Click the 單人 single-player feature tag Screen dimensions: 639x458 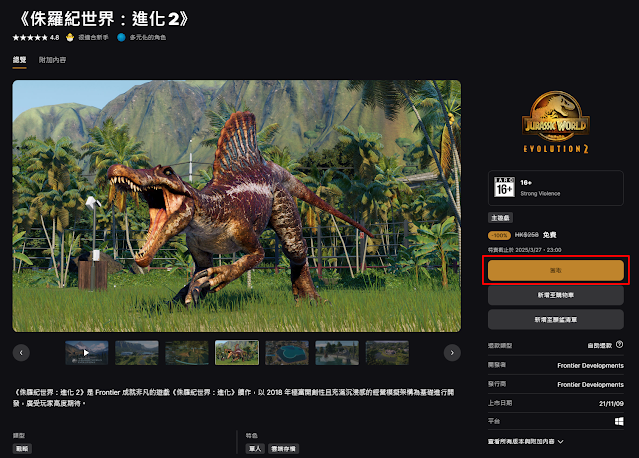[x=255, y=449]
